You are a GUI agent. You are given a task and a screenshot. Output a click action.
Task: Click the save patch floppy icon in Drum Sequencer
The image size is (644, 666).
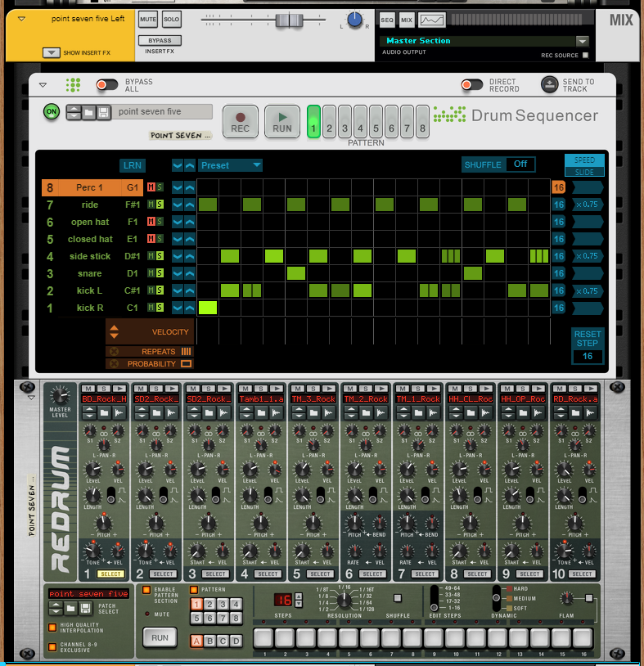(x=104, y=112)
